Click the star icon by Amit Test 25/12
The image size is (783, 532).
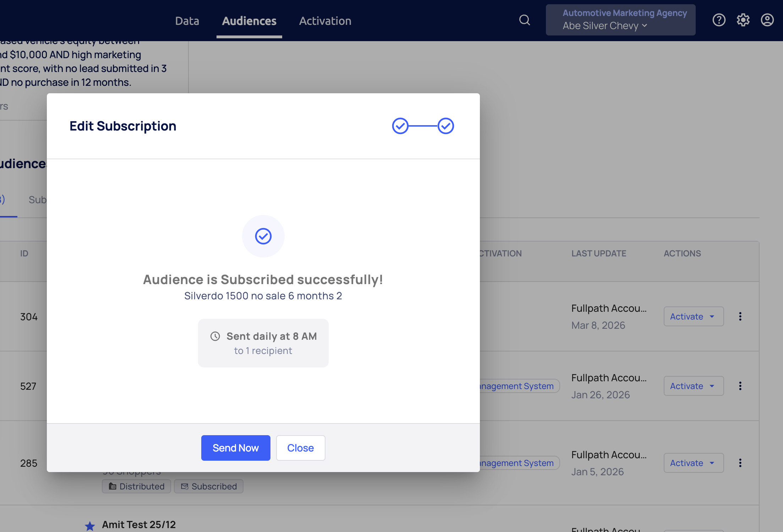[x=90, y=526]
